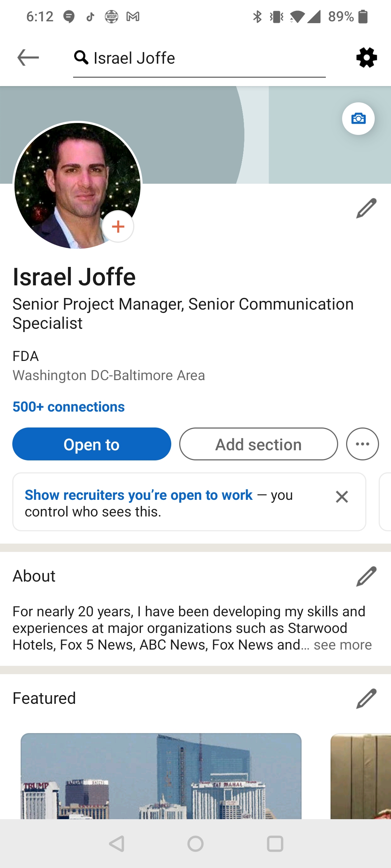Edit the intro with the pencil icon
The width and height of the screenshot is (391, 868).
click(x=366, y=208)
